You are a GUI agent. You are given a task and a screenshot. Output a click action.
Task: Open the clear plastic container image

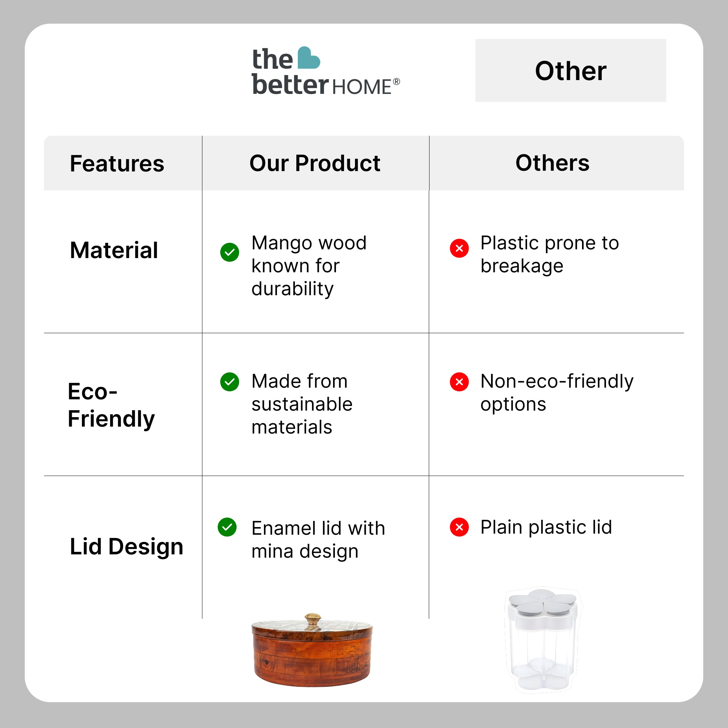(x=543, y=641)
